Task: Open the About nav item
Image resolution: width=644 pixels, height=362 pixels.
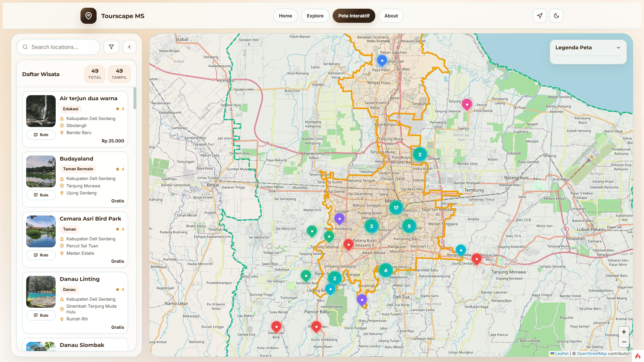Action: [x=391, y=16]
